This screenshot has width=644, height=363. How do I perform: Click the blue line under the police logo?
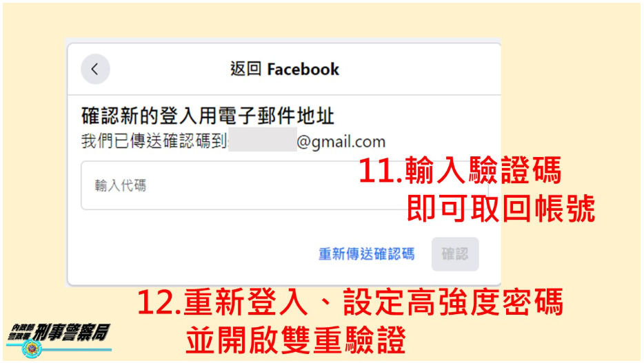tap(76, 350)
